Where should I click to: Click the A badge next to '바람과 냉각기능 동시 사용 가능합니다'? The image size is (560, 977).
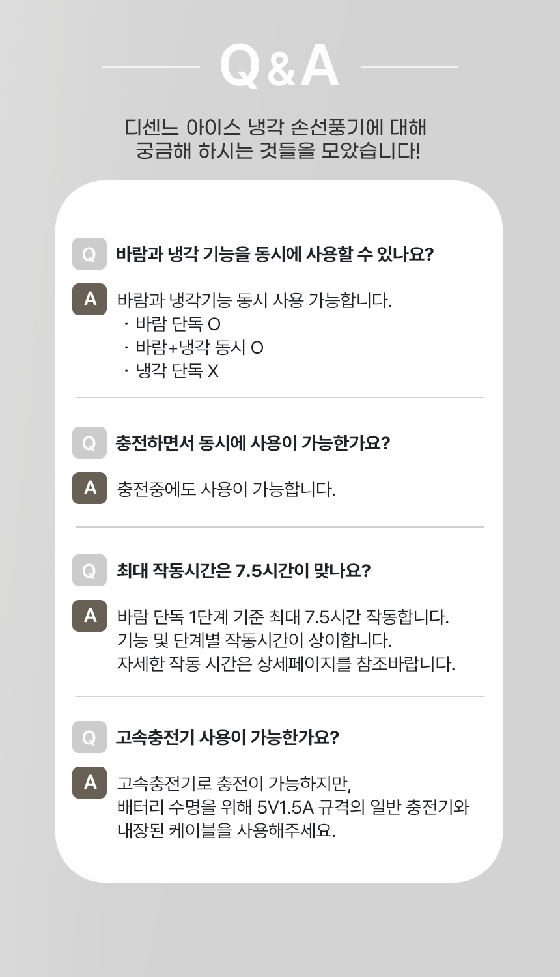click(89, 300)
